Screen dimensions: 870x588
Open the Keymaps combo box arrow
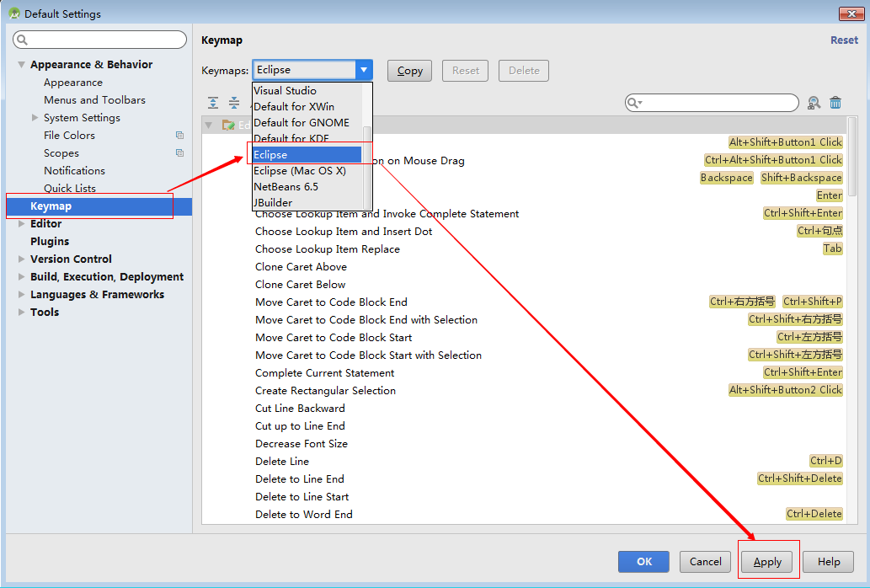click(364, 70)
